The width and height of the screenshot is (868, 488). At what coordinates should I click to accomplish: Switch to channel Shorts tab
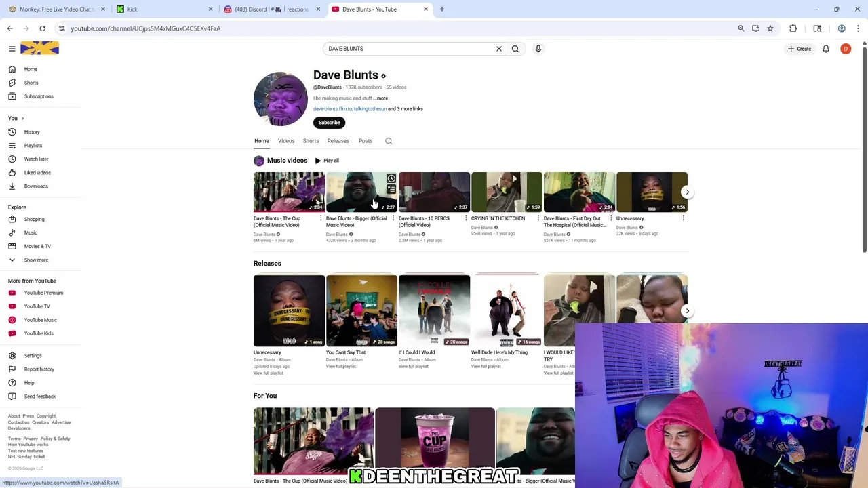coord(311,141)
